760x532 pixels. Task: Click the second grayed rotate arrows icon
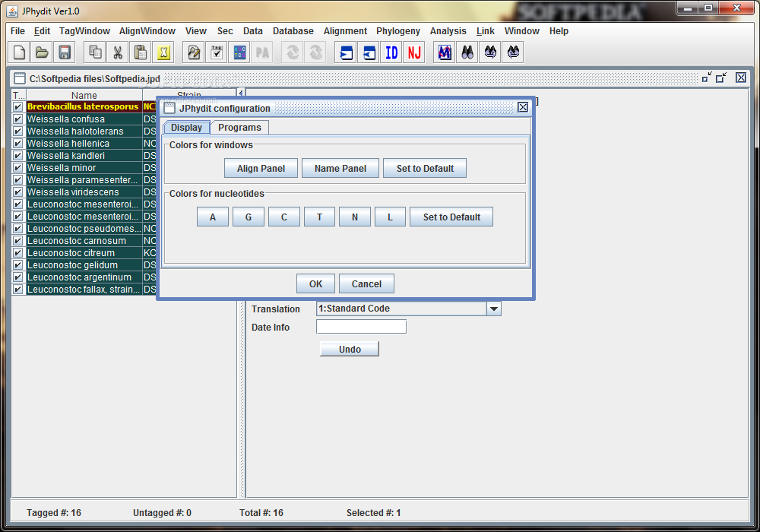[x=315, y=52]
